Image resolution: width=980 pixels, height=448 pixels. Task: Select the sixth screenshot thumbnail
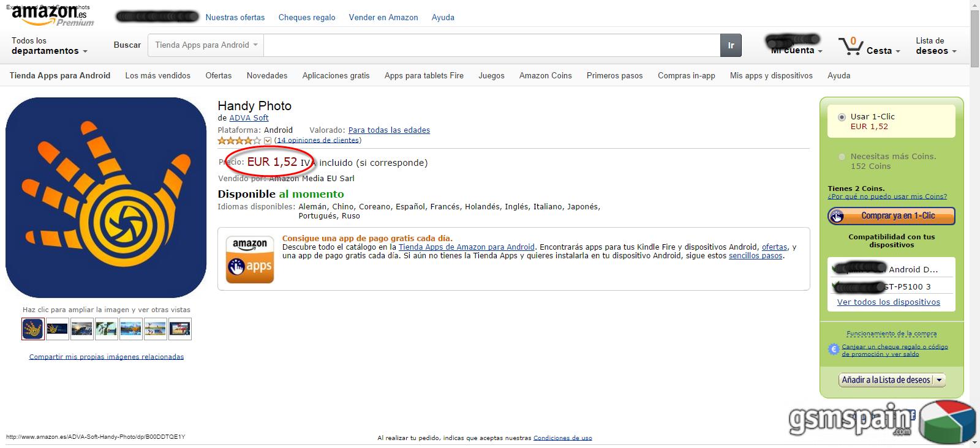(x=156, y=329)
